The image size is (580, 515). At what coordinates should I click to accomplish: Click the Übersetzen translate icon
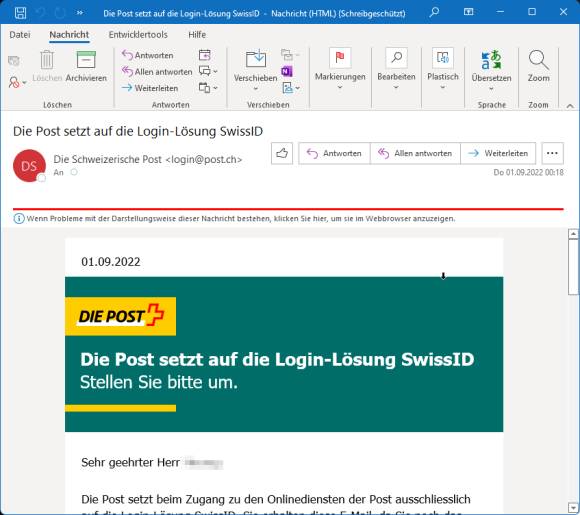click(491, 60)
